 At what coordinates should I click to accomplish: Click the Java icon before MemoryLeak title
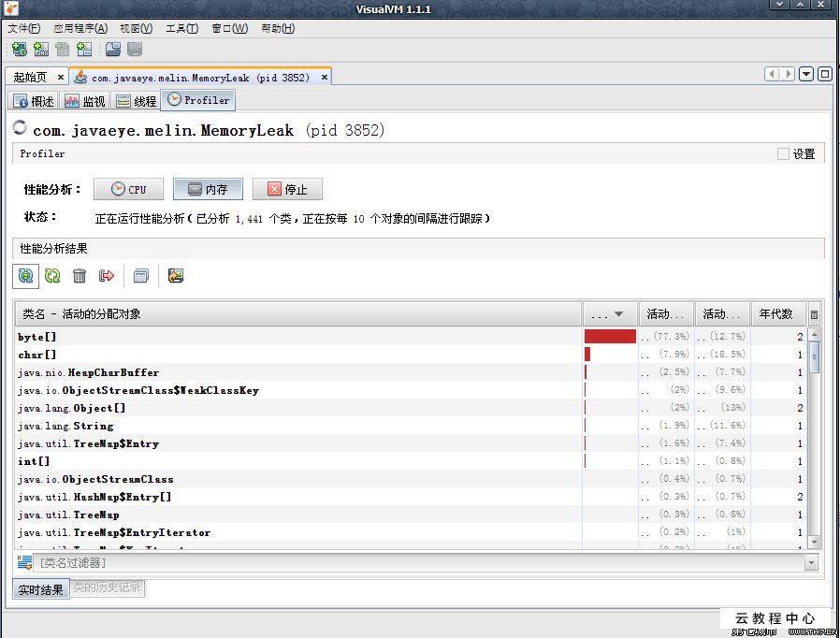20,128
